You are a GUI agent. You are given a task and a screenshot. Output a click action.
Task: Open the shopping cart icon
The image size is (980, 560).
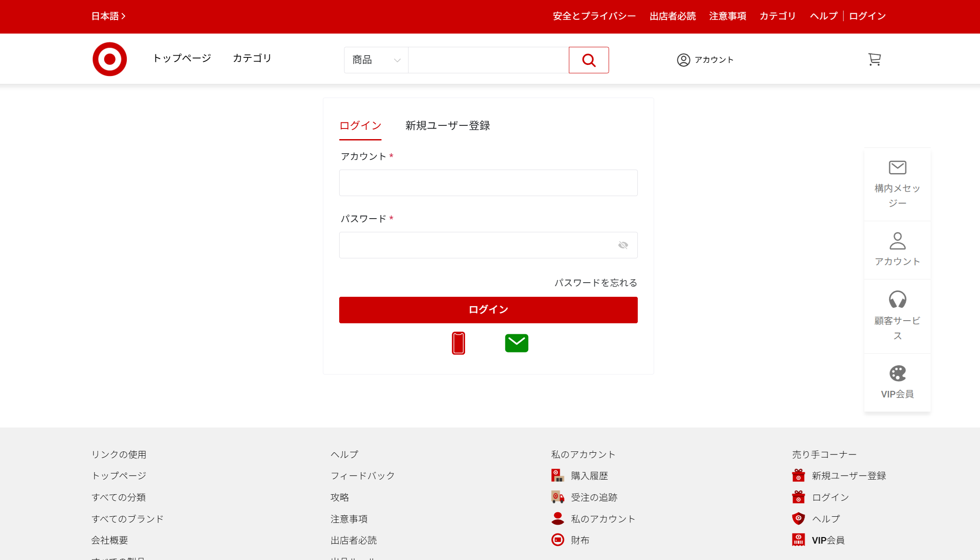[x=874, y=59]
